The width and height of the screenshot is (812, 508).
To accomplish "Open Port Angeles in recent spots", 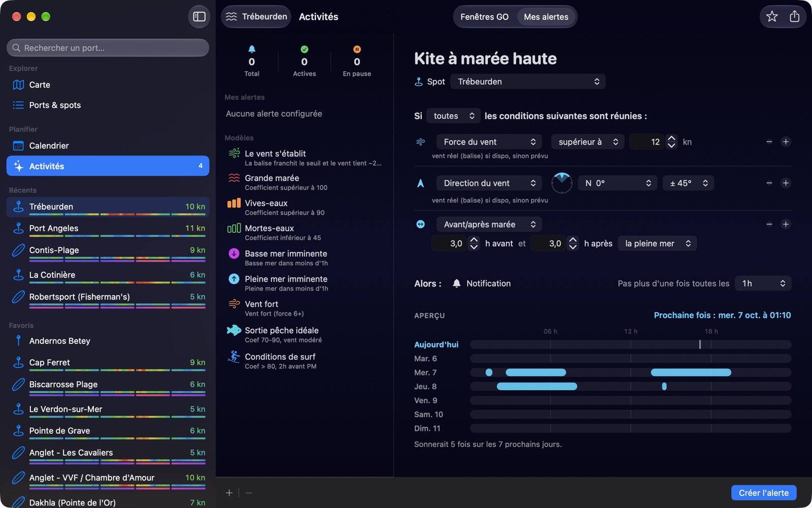I will pyautogui.click(x=108, y=229).
